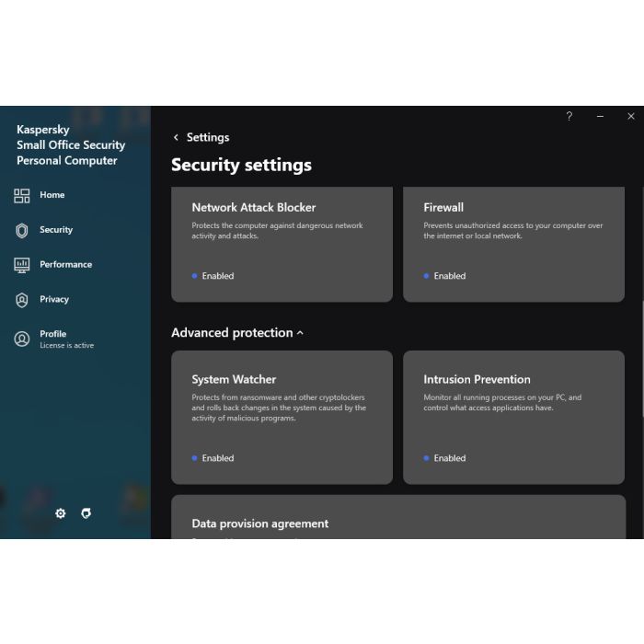Click the Home icon in the sidebar
644x644 pixels.
tap(22, 195)
